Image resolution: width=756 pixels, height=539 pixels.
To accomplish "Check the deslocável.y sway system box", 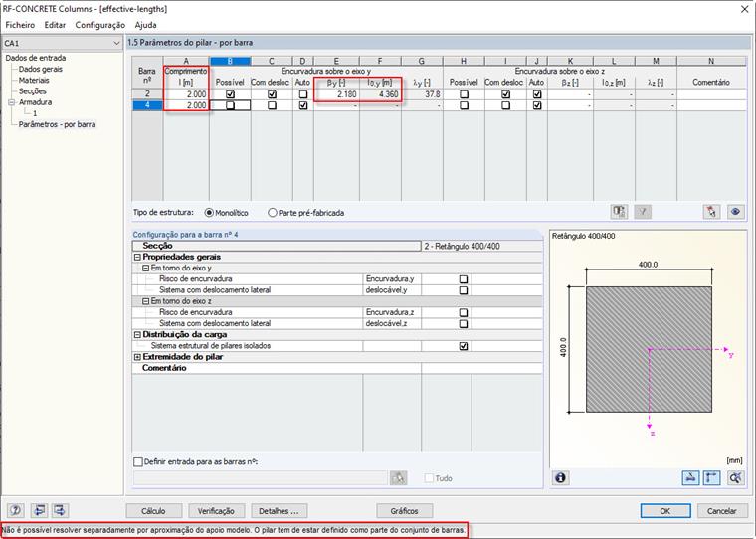I will (464, 290).
